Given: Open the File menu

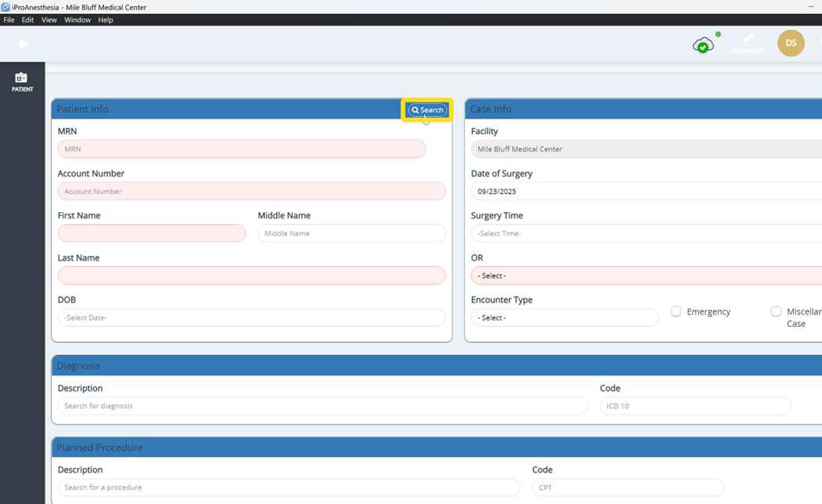Looking at the screenshot, I should [9, 20].
